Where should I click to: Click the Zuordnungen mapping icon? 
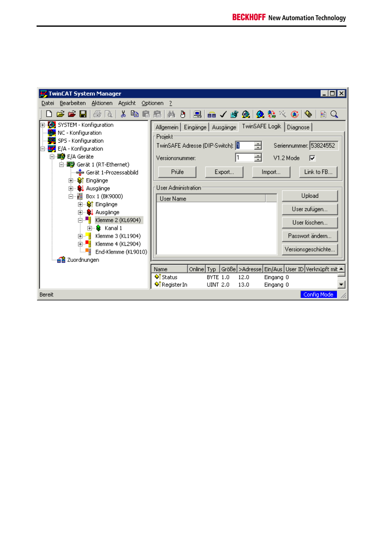click(x=61, y=260)
